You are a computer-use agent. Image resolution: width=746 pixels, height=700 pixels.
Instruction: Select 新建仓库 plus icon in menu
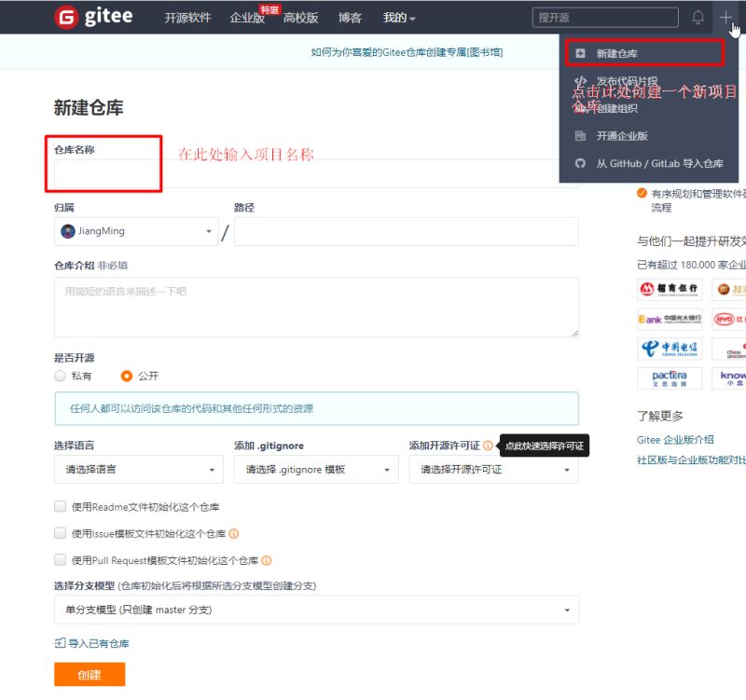click(581, 52)
